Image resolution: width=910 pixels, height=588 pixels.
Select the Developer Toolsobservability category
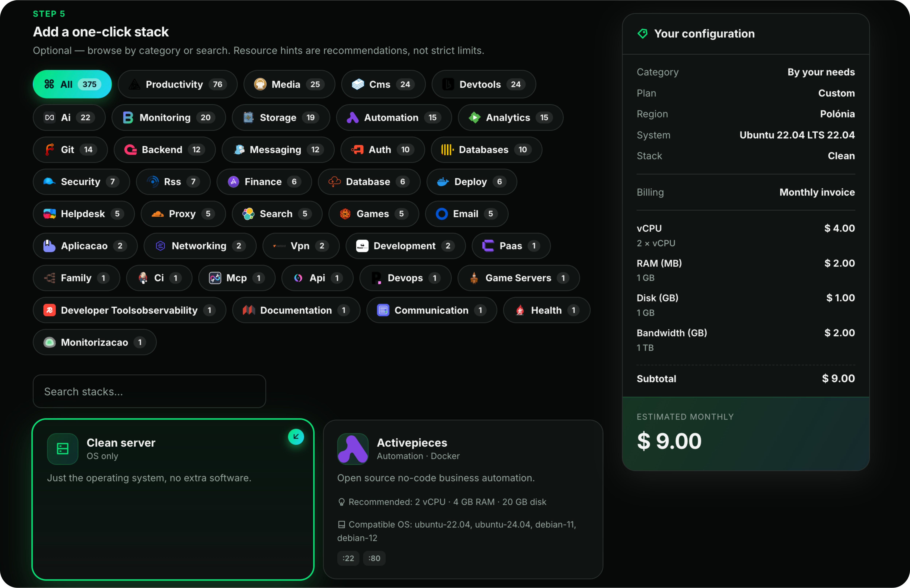point(129,310)
